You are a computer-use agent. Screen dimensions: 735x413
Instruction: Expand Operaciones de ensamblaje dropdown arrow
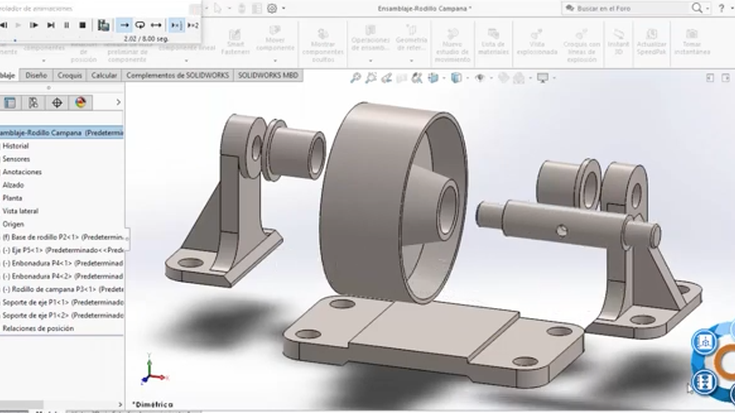pos(370,60)
